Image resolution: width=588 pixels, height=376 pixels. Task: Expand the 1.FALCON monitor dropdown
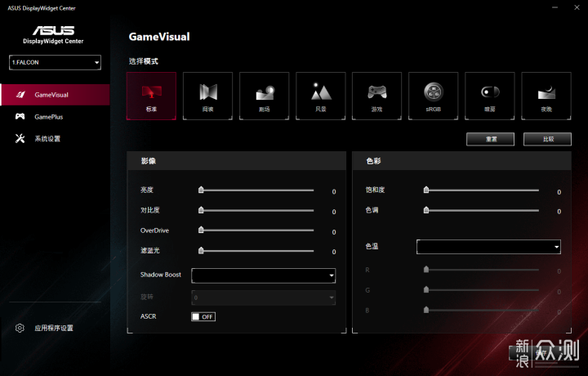pos(56,62)
